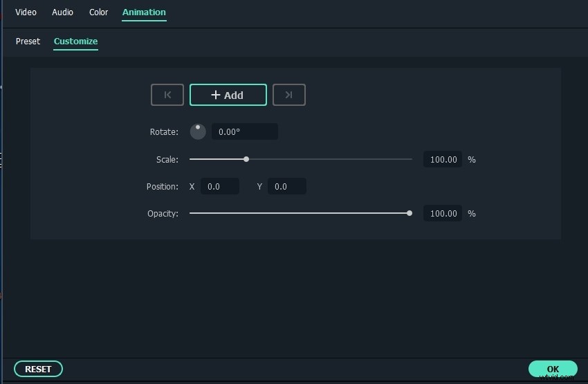Click the RESET button
Screen dimensions: 588x384
click(38, 369)
